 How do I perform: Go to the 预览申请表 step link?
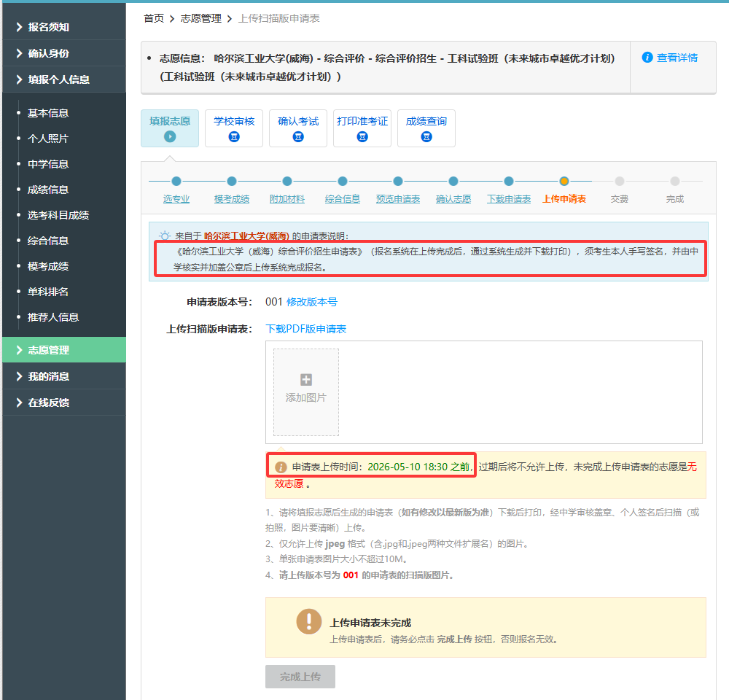[398, 199]
